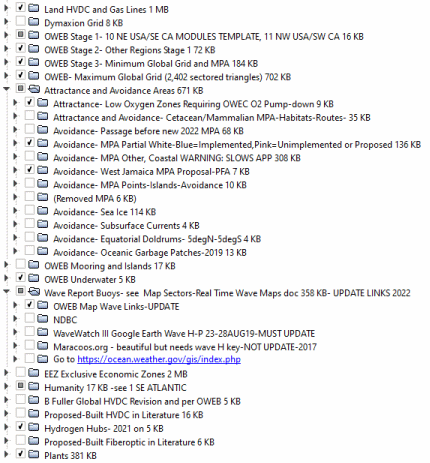Select 'OWEB Mooring and Islands 17 KB' row
Viewport: 430px width, 463px height.
coord(110,266)
